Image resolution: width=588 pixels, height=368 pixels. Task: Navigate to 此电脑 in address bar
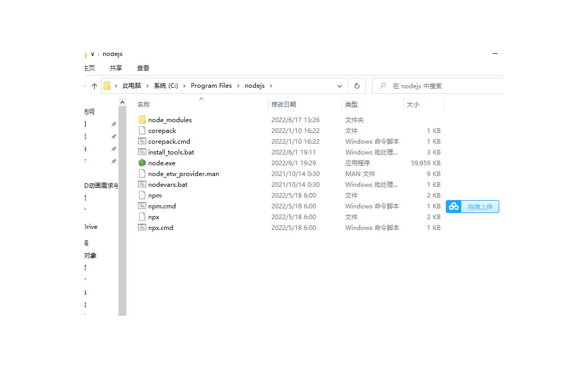coord(132,86)
